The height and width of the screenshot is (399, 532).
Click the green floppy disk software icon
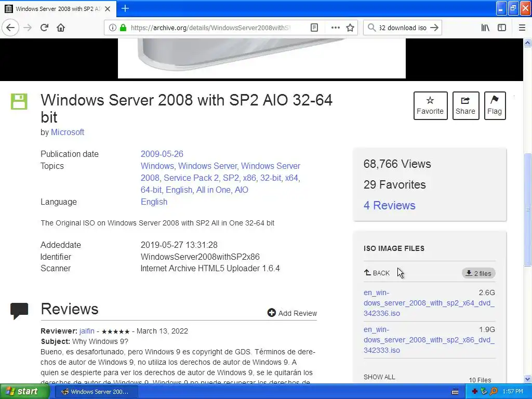[x=19, y=101]
